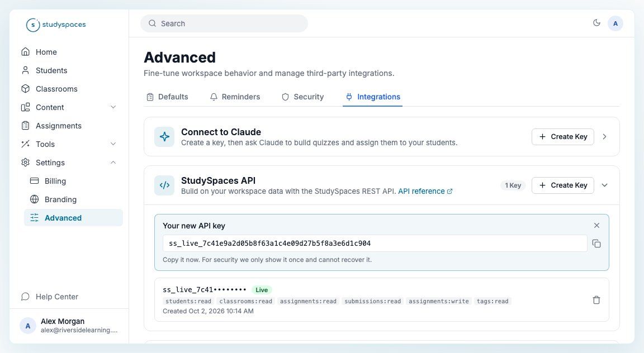Click the 1 Key badge
The width and height of the screenshot is (644, 353).
click(513, 185)
